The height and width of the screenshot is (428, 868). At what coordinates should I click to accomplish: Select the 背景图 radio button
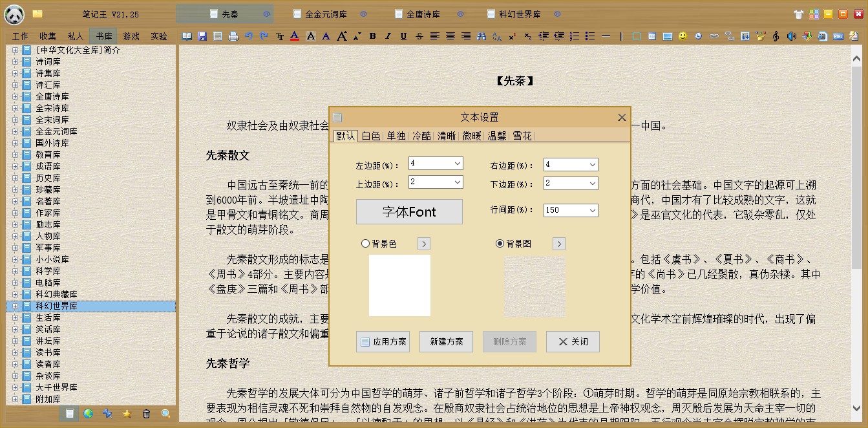[x=500, y=243]
